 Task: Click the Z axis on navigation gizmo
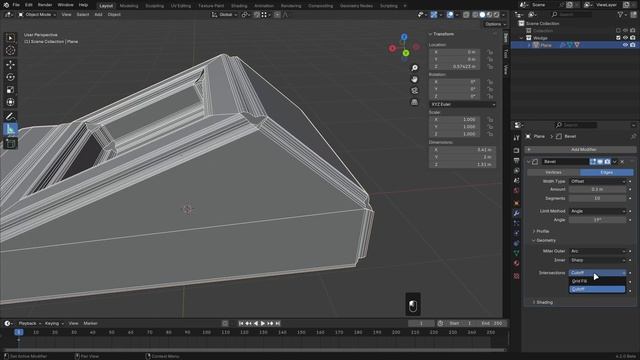tap(404, 37)
